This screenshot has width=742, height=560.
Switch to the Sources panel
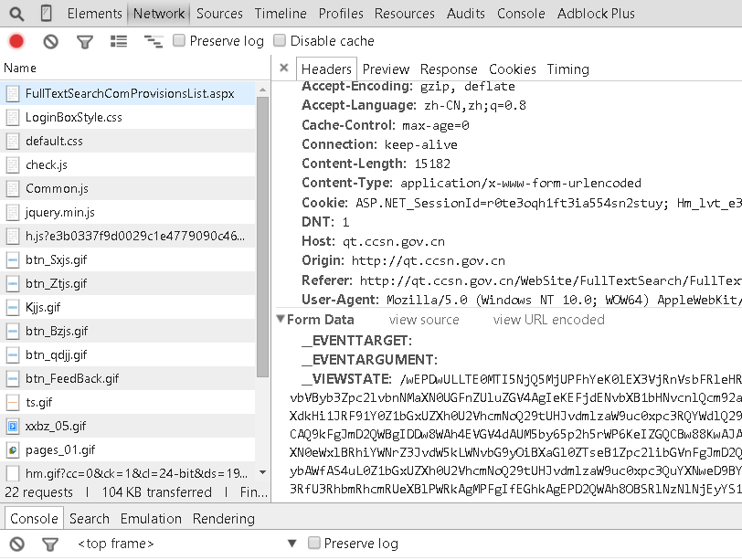[x=219, y=14]
